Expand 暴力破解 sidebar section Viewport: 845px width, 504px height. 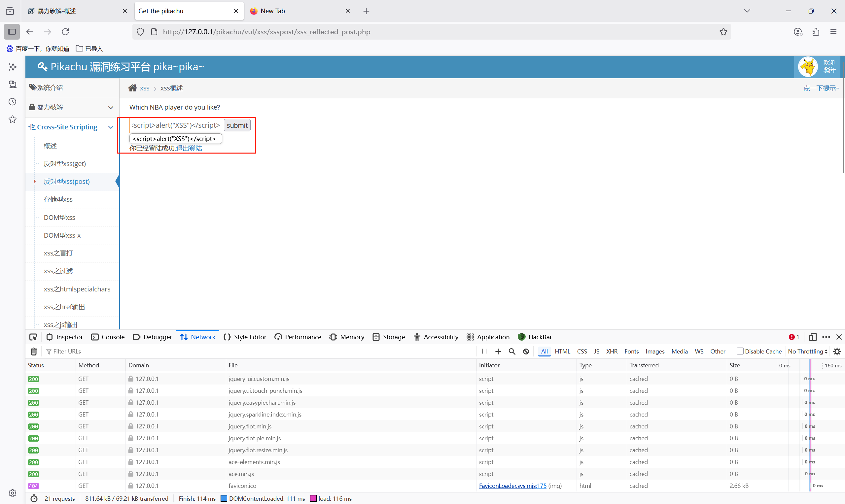(72, 107)
